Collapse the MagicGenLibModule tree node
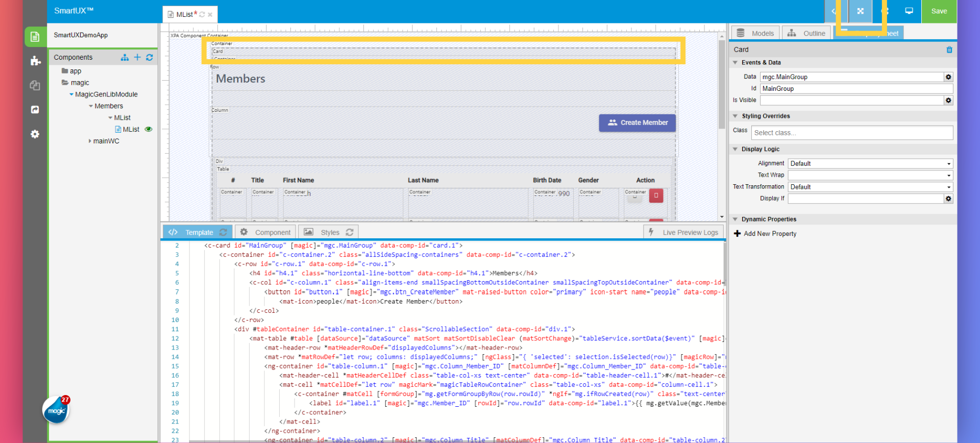Viewport: 980px width, 443px height. point(71,94)
